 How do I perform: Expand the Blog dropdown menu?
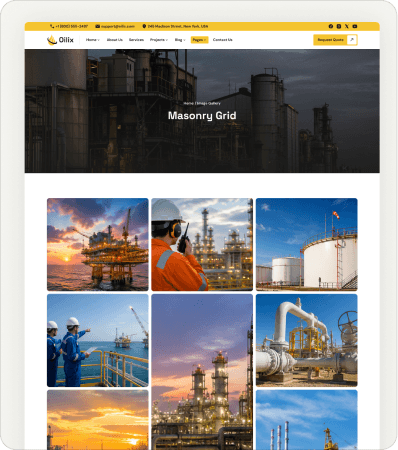click(180, 40)
